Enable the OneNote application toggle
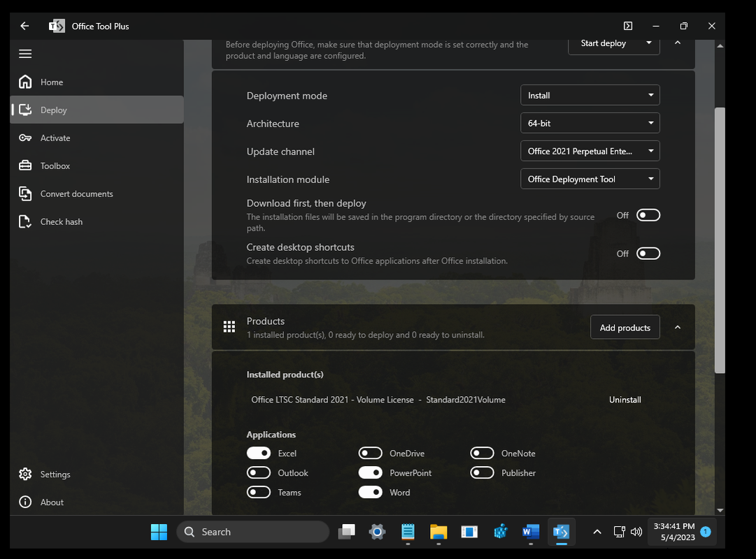This screenshot has width=756, height=559. pyautogui.click(x=482, y=453)
